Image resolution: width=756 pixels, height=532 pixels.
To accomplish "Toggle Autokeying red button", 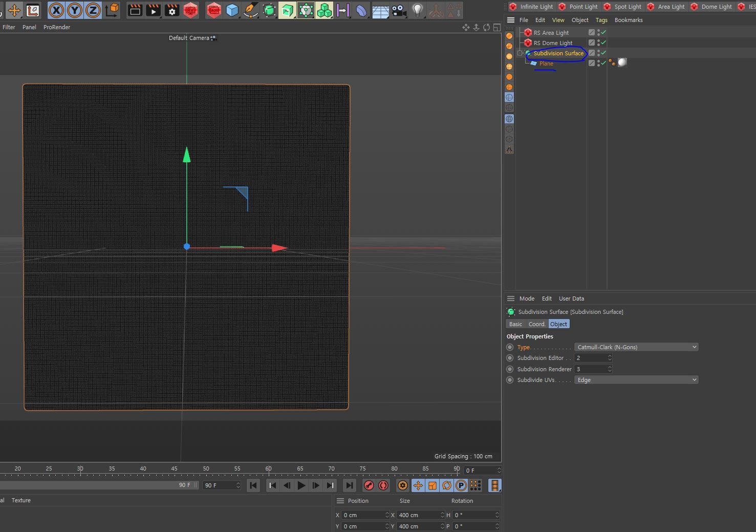I will click(x=383, y=485).
